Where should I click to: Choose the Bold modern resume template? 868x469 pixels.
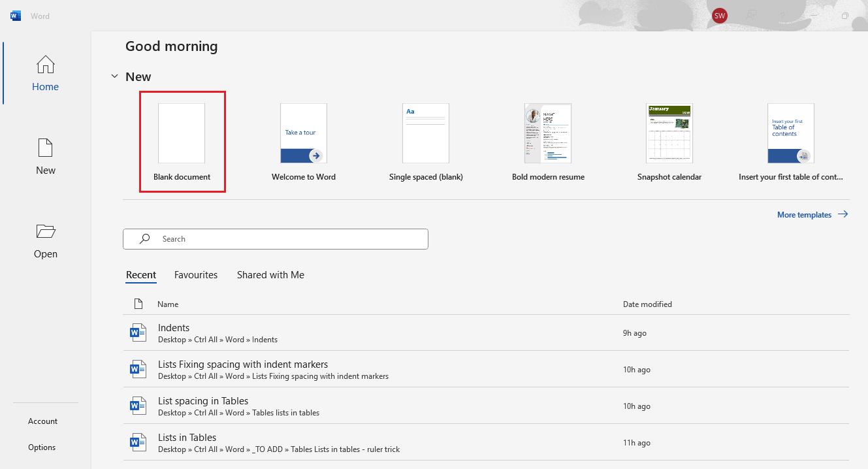pos(548,133)
